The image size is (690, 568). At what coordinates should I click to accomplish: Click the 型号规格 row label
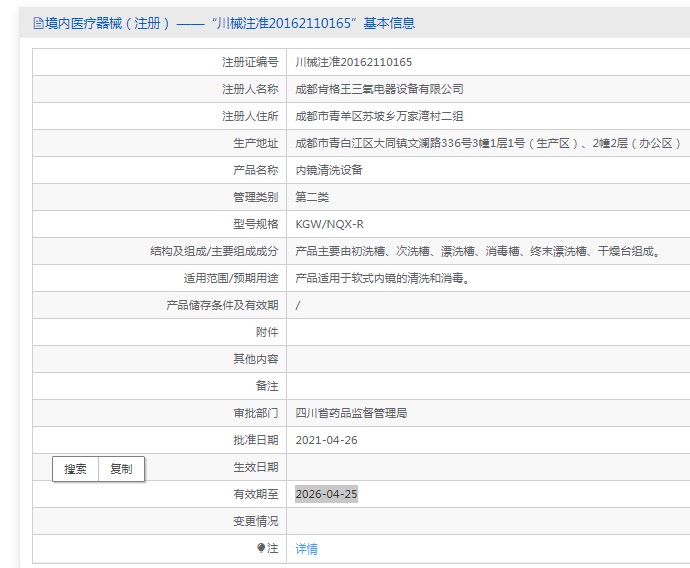tap(256, 224)
